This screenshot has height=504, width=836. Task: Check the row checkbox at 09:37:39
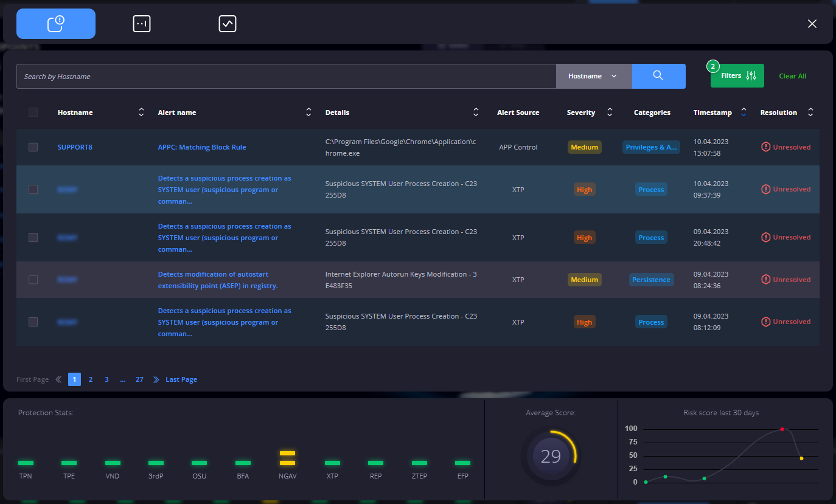tap(33, 190)
